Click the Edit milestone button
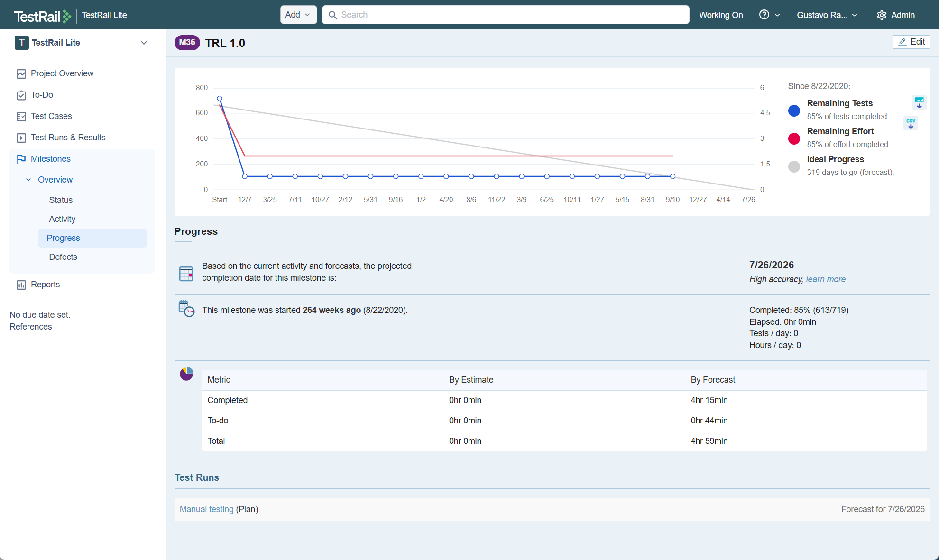 tap(911, 42)
